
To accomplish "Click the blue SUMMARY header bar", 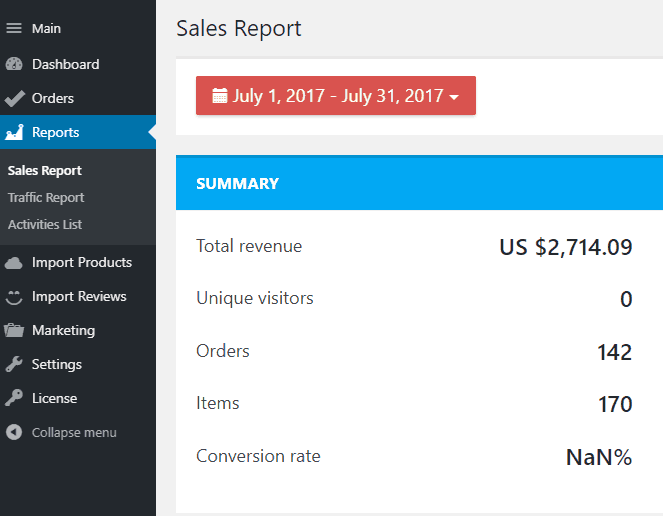I will pos(419,184).
